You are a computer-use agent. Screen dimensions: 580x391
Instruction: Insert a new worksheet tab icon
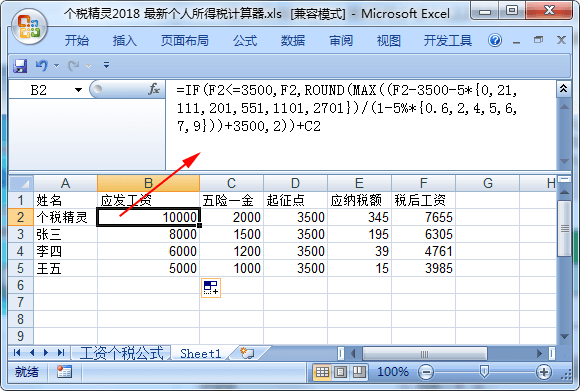tap(247, 353)
